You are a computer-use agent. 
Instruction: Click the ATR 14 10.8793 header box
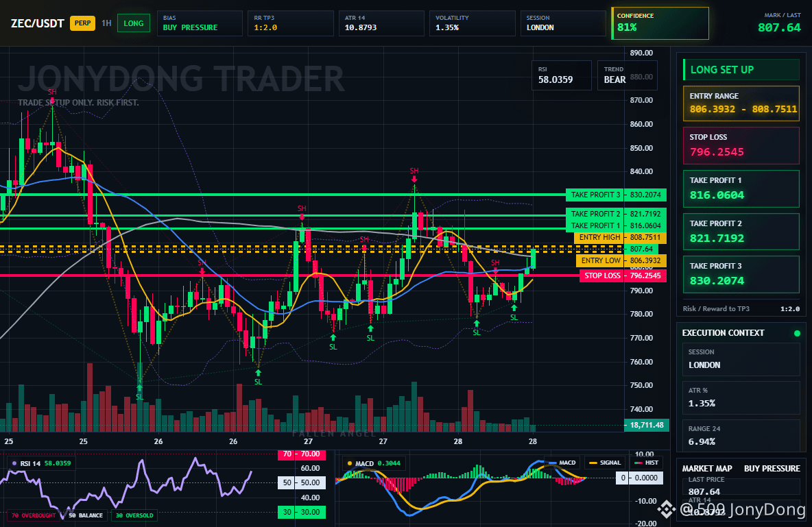[x=381, y=23]
